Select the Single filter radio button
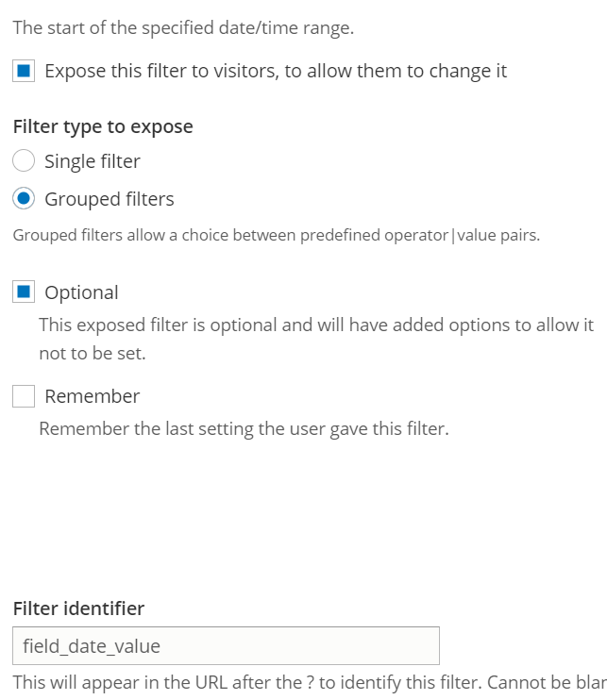This screenshot has width=607, height=700. pos(24,161)
